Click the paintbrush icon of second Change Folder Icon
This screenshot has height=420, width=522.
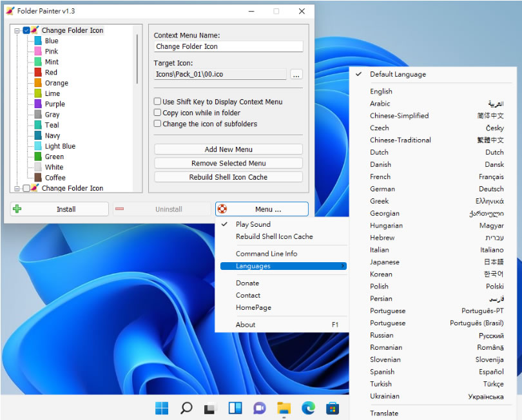click(35, 188)
